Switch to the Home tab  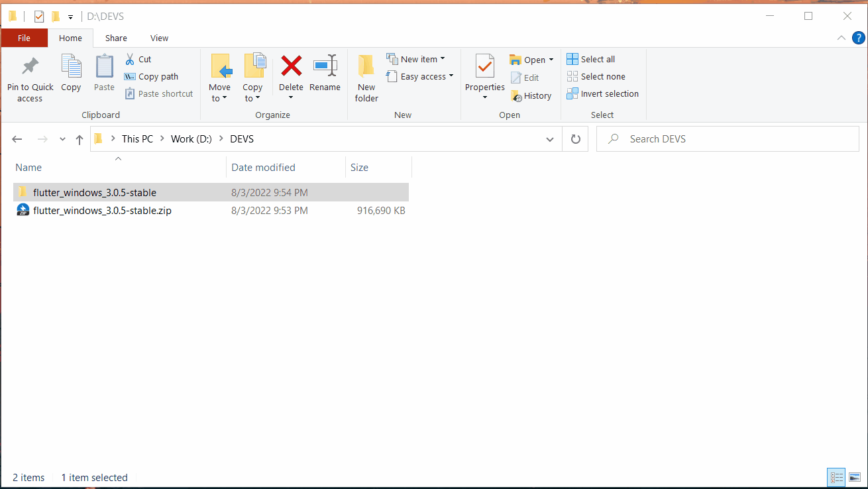tap(70, 38)
